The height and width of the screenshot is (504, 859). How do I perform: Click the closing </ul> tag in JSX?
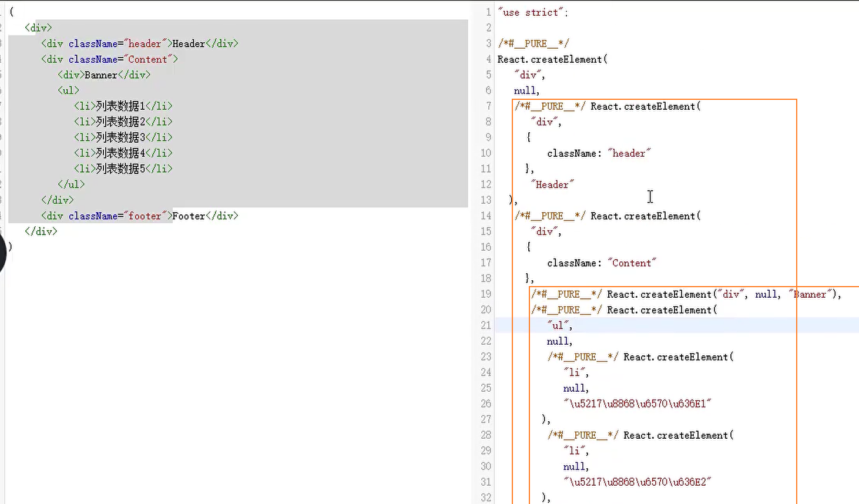click(x=71, y=184)
